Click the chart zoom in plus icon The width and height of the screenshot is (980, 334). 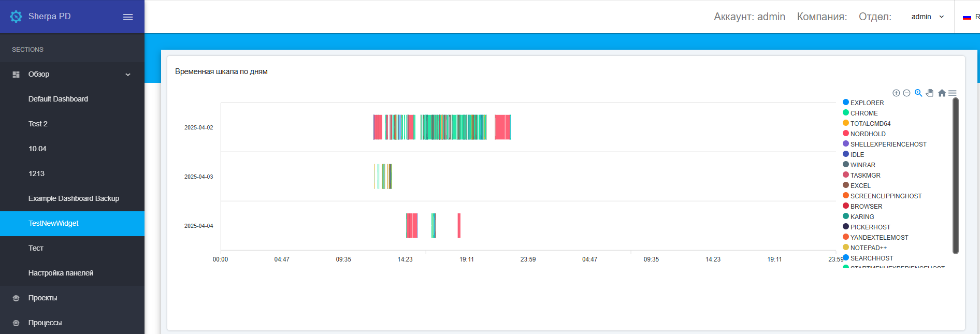(x=896, y=93)
